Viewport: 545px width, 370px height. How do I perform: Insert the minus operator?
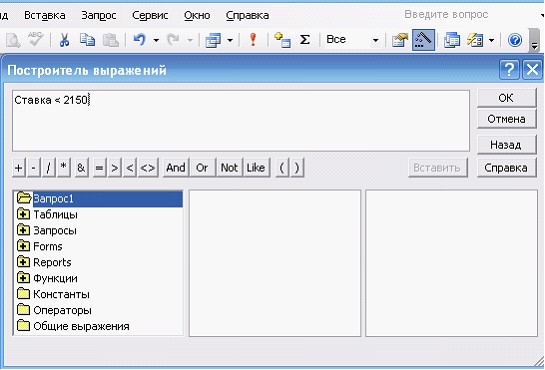(33, 168)
